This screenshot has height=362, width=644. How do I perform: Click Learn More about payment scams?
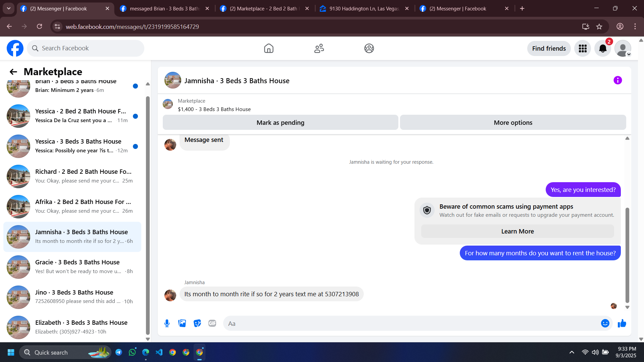[517, 231]
